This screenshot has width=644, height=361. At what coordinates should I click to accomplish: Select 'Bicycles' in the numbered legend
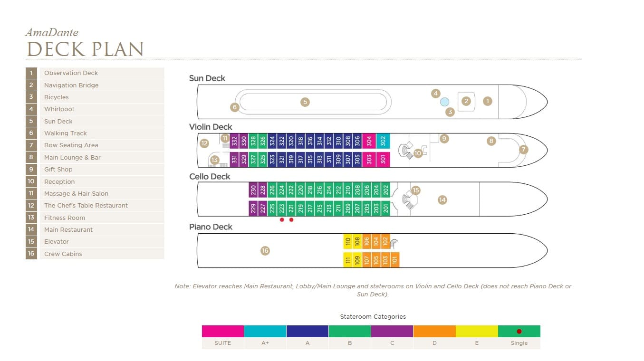57,97
